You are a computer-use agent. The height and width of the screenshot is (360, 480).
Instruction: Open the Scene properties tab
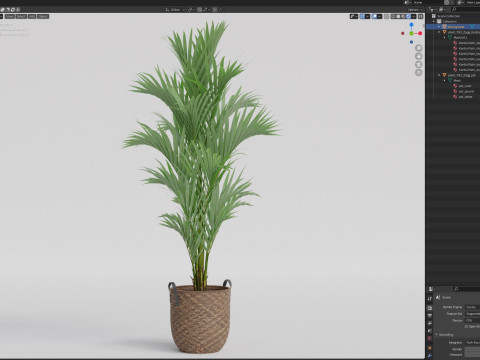coord(430,331)
